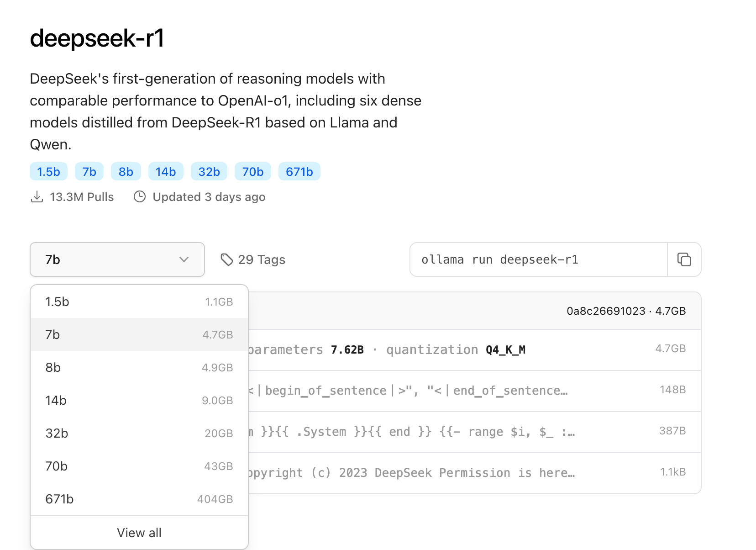
Task: Click the blue 1.5b tag pill
Action: coord(48,172)
